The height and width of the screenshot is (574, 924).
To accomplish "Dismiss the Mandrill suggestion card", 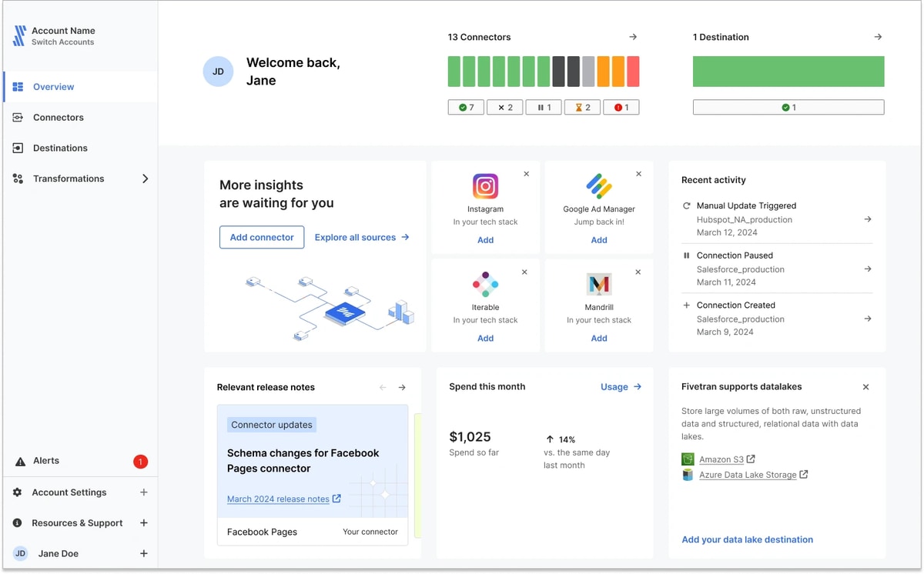I will pos(638,272).
